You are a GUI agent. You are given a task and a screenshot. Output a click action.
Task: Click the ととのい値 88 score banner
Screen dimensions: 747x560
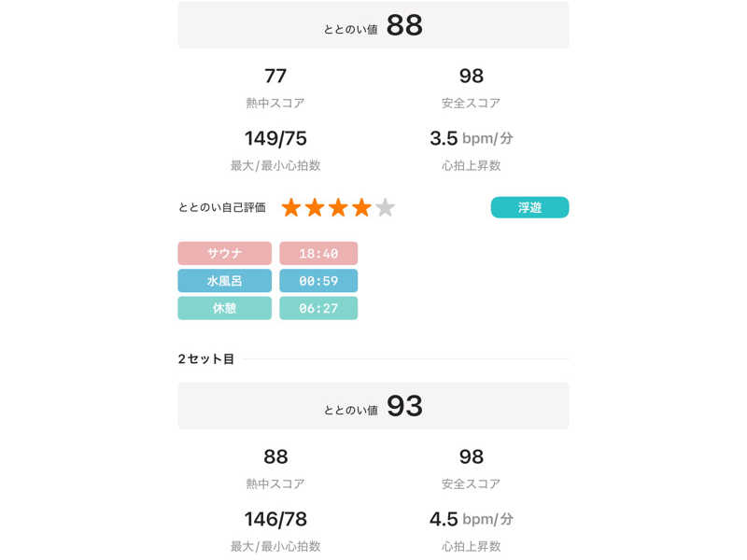point(373,26)
